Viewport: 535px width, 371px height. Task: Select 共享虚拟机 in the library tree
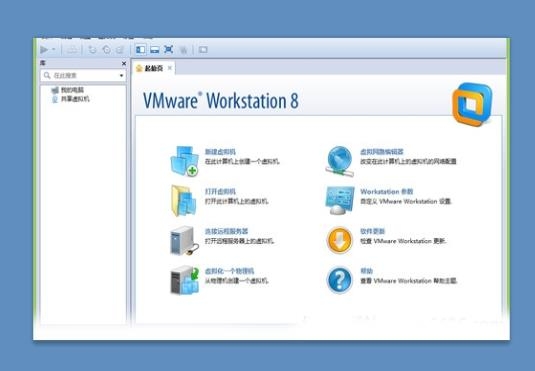75,99
